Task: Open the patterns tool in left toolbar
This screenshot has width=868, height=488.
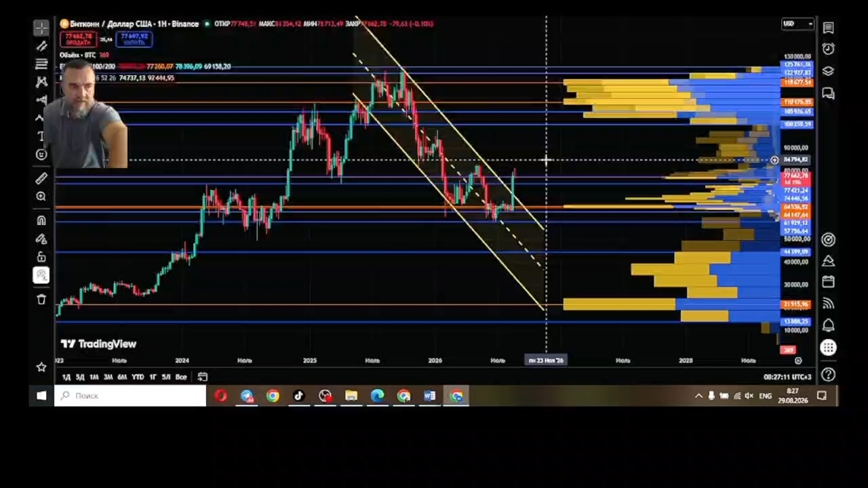Action: 41,82
